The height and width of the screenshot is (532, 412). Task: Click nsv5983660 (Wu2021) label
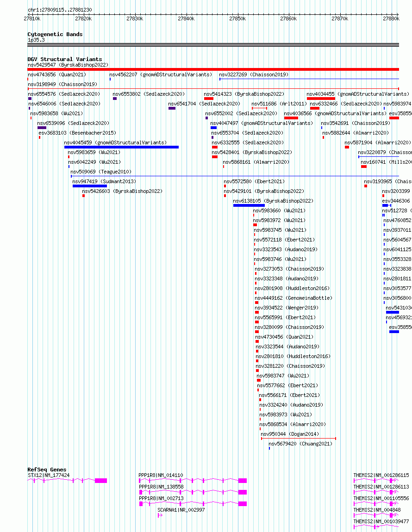pos(279,210)
